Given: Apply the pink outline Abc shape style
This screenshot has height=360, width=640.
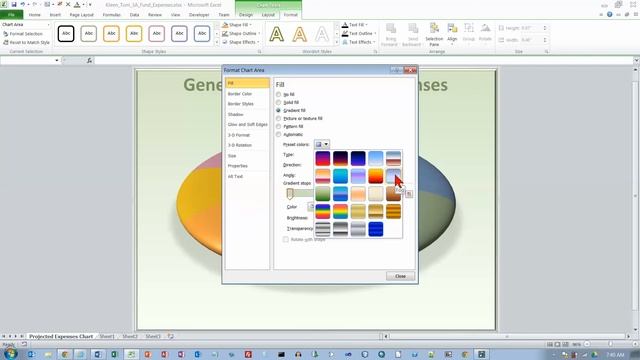Looking at the screenshot, I should tap(156, 33).
